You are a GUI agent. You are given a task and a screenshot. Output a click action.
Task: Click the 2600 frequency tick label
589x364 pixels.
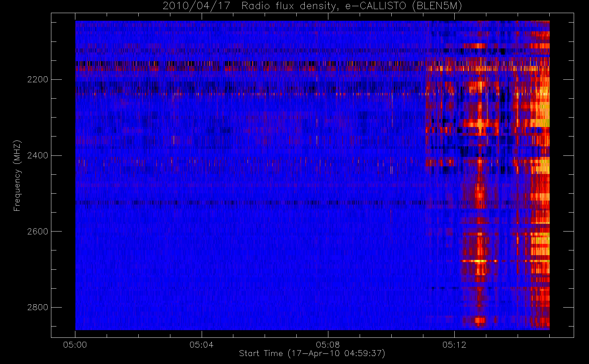(x=37, y=232)
